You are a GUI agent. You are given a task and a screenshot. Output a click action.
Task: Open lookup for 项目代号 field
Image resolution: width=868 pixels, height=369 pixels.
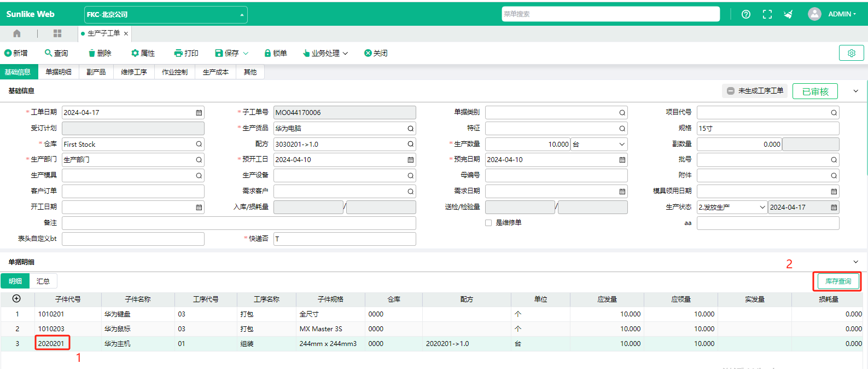point(834,113)
